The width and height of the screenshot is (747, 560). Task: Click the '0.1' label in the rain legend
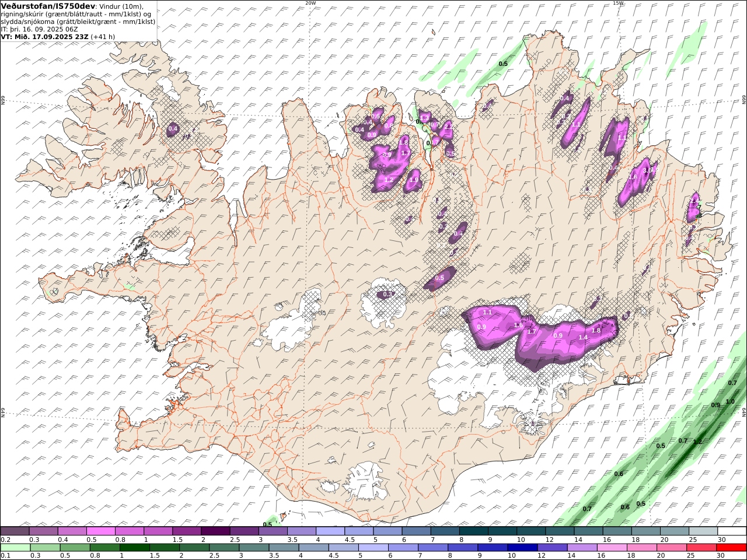(x=5, y=556)
